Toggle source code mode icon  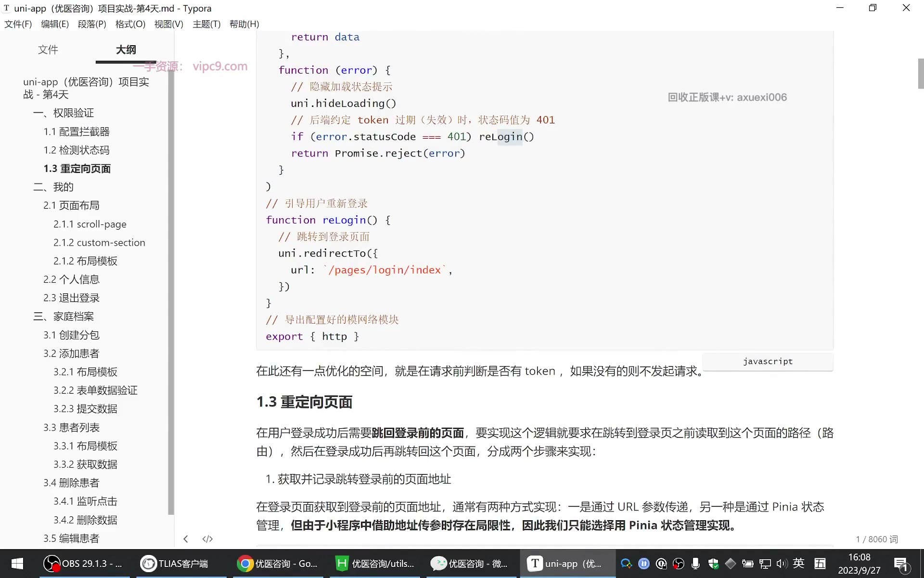tap(207, 539)
